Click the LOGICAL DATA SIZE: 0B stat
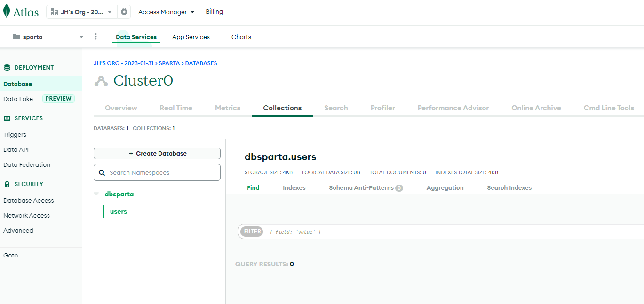644x304 pixels. point(331,172)
